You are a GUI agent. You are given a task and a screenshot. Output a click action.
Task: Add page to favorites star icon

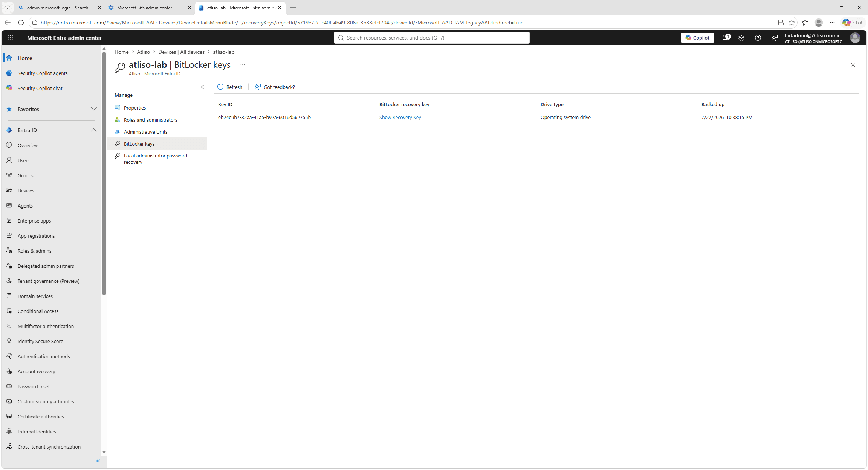(x=791, y=23)
